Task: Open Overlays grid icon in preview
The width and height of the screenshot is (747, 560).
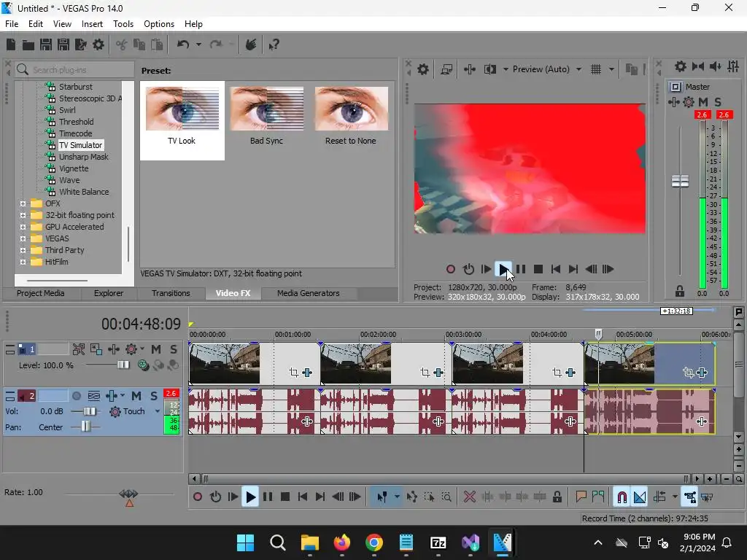Action: pyautogui.click(x=596, y=69)
